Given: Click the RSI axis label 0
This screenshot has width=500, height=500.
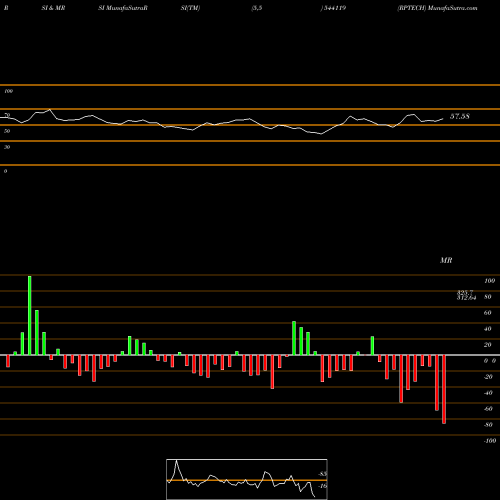Looking at the screenshot, I should tap(5, 171).
